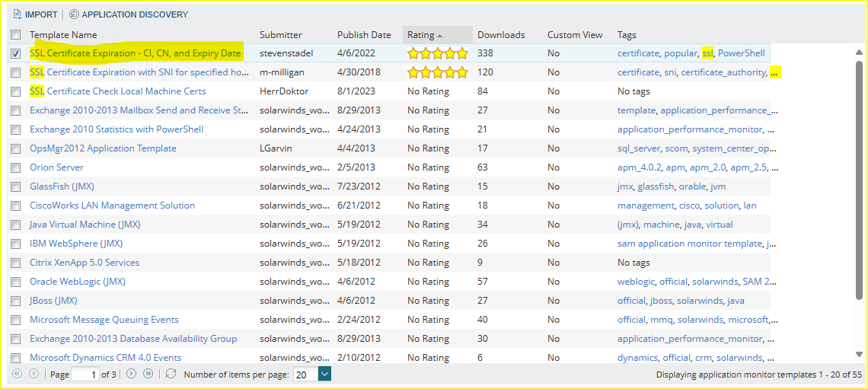This screenshot has height=389, width=868.
Task: Sort by Downloads column
Action: [501, 34]
